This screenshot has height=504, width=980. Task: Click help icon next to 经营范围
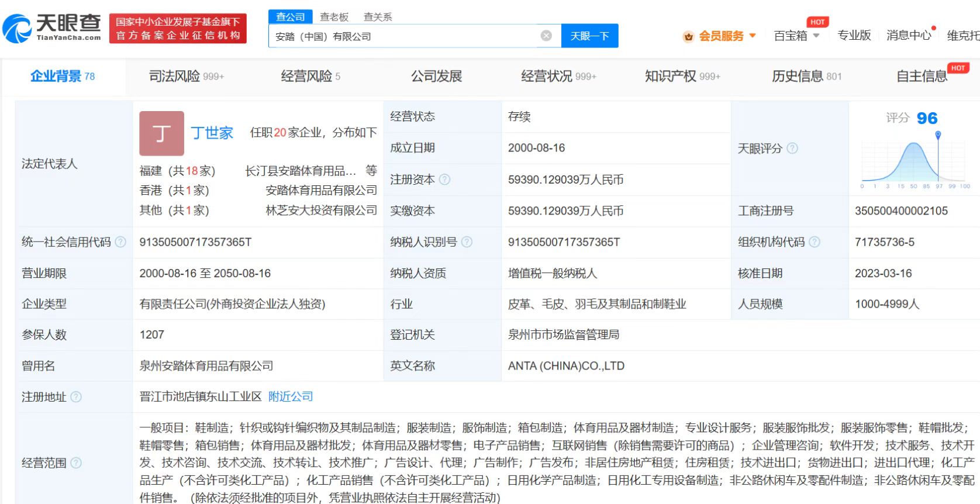point(76,463)
